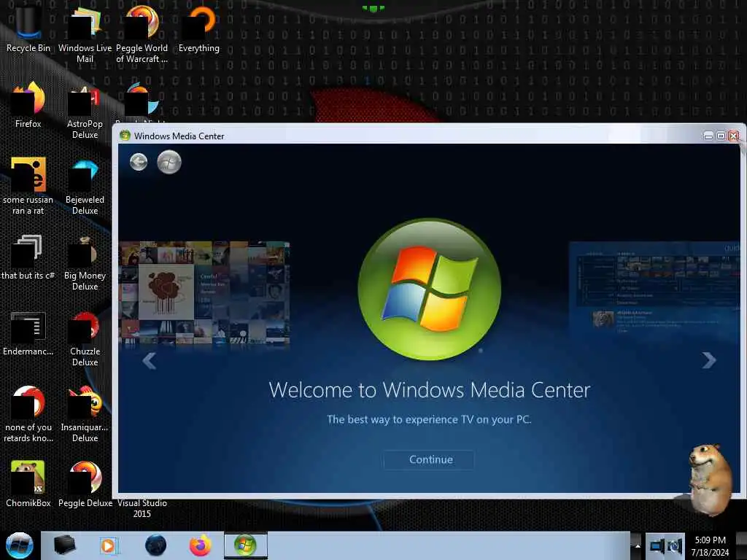Go to previous welcome slide arrow

pos(149,360)
